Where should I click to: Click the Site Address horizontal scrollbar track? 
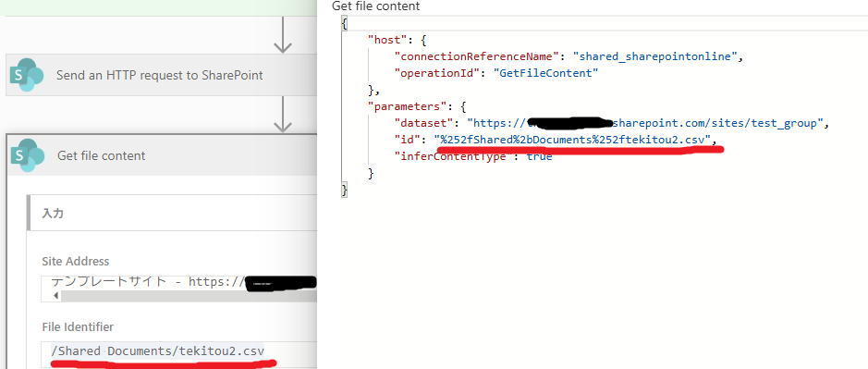(189, 296)
